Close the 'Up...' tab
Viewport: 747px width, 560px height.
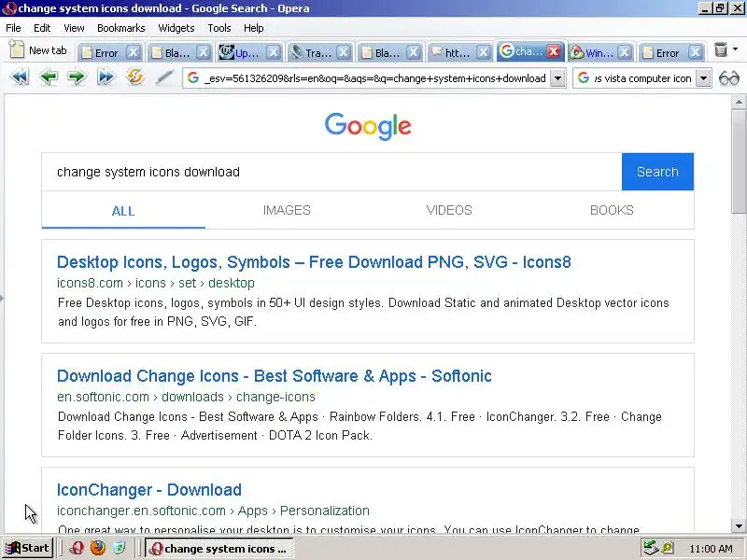pos(273,52)
